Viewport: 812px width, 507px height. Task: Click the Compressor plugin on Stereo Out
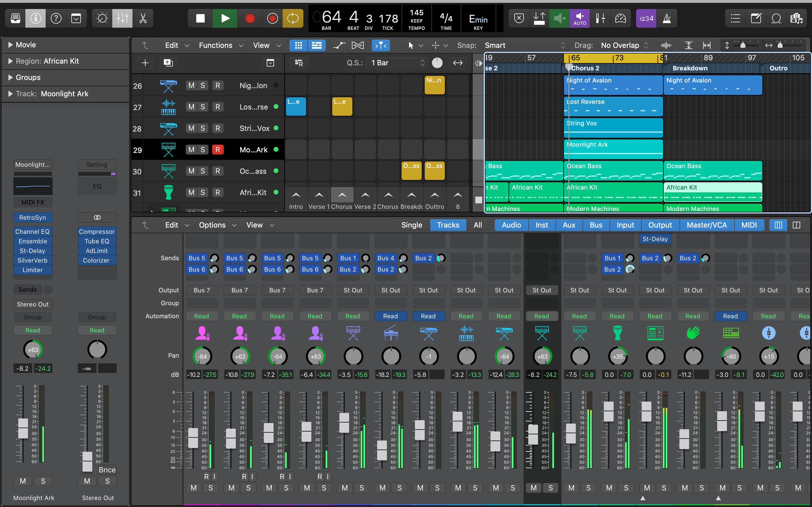tap(97, 231)
